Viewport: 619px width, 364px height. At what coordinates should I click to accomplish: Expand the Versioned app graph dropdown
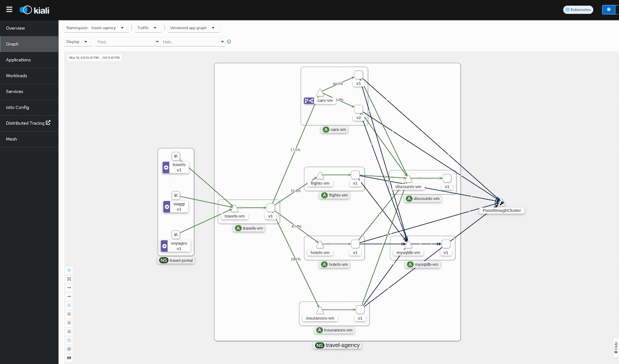(192, 28)
